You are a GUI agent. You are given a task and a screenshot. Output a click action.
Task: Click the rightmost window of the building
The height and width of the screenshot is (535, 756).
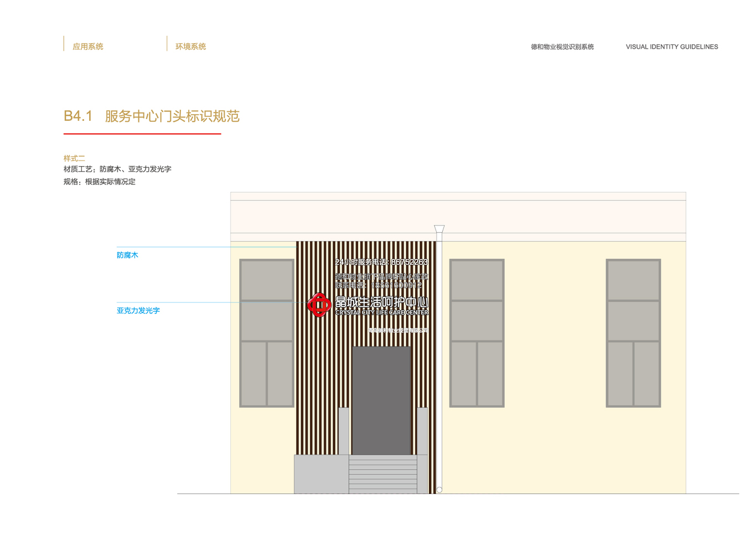(x=634, y=333)
